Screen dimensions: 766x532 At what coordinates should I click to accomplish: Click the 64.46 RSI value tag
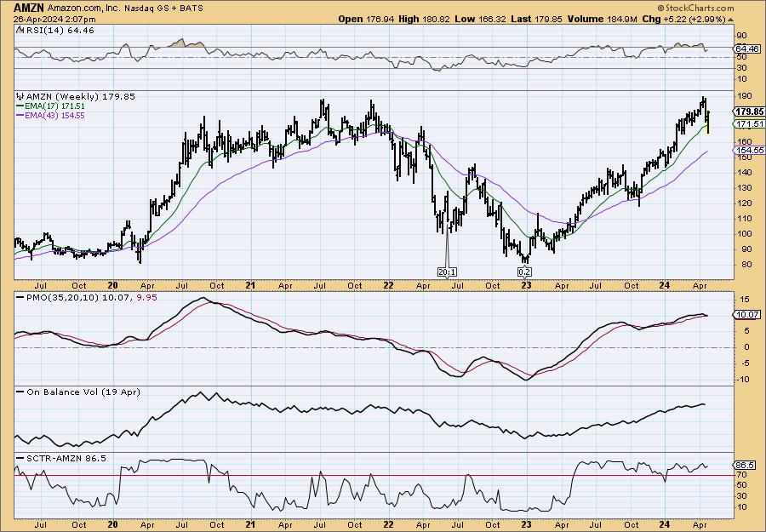746,49
